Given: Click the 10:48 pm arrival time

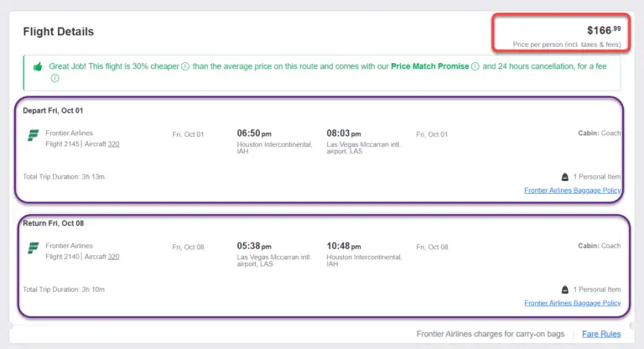Looking at the screenshot, I should (x=344, y=246).
